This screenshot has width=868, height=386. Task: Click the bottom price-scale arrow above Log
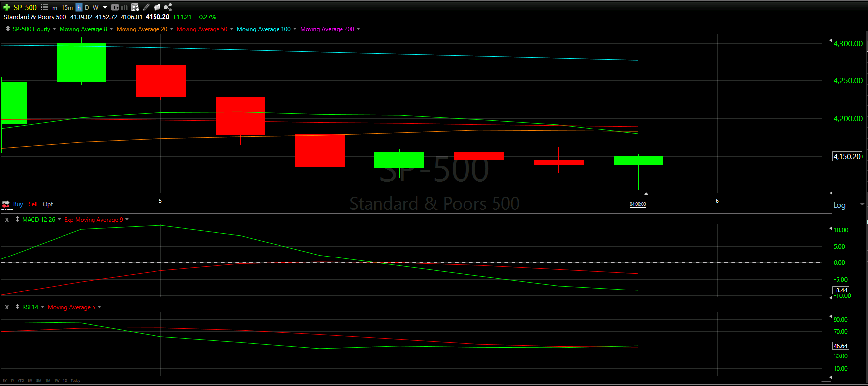pyautogui.click(x=831, y=193)
